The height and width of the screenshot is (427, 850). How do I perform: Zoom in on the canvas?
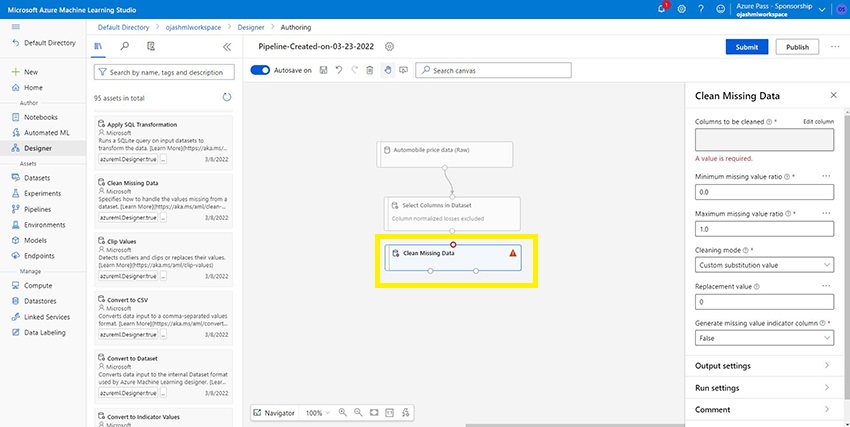pos(343,412)
